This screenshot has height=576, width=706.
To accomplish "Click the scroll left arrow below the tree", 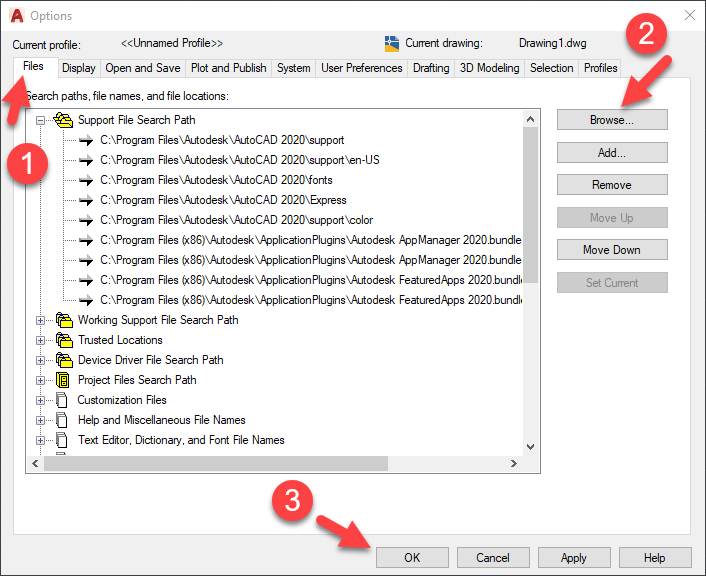I will (x=36, y=463).
